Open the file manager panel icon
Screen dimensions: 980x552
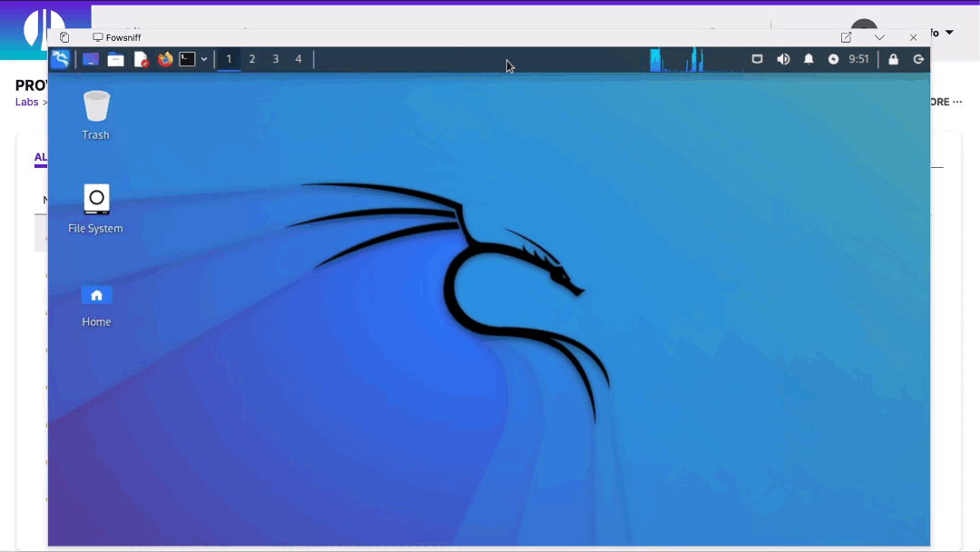(x=115, y=59)
